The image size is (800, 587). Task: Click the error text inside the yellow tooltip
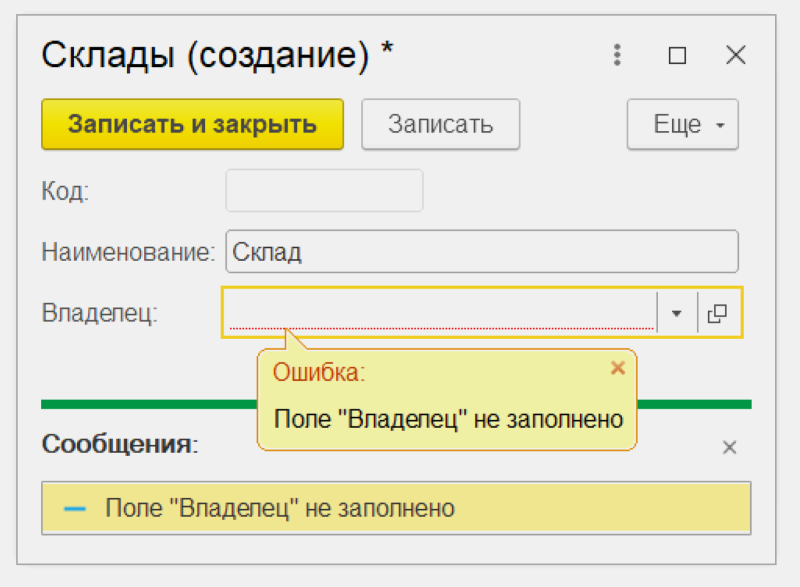coord(448,419)
